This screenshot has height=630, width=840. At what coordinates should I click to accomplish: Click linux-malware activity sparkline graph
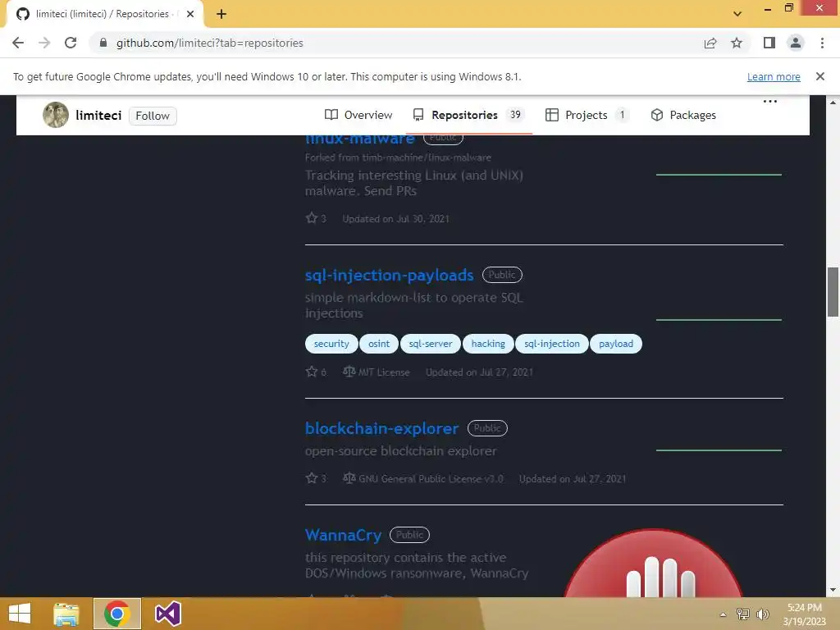(719, 175)
